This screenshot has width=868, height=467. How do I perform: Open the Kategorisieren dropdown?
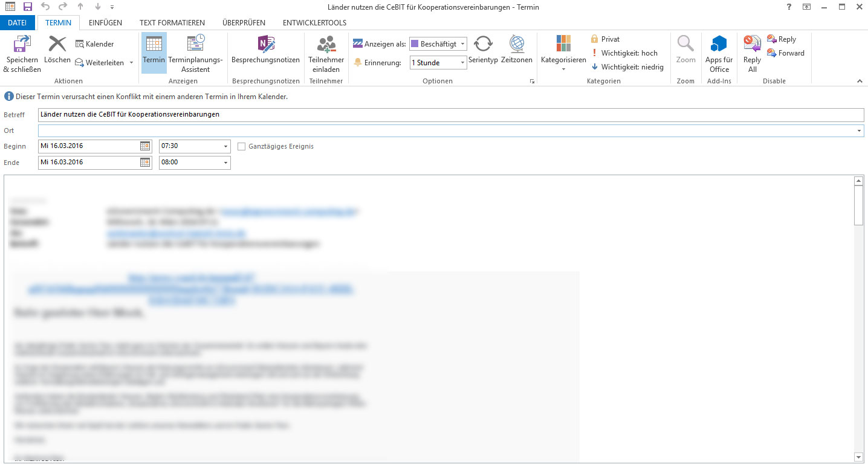(x=563, y=53)
